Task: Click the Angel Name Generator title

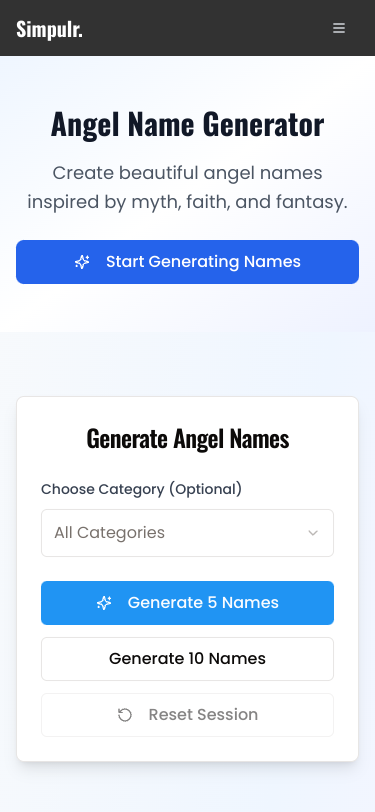Action: pos(188,124)
